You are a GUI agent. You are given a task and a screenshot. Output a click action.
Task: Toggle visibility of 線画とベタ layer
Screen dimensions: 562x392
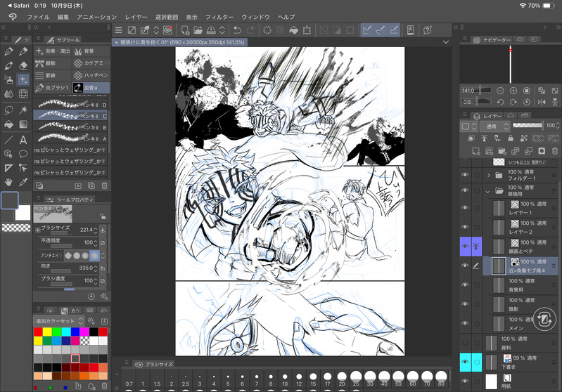pos(465,247)
